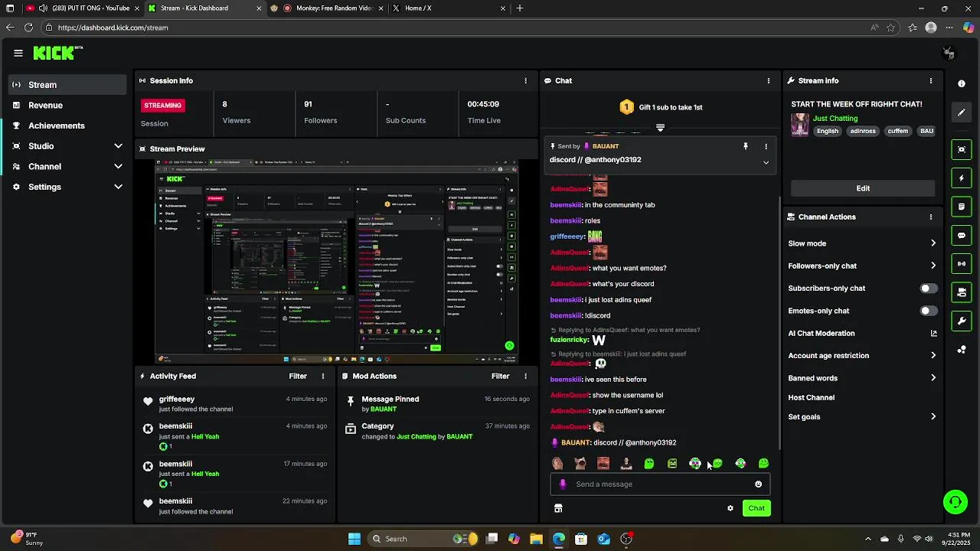
Task: Switch to the Monkey Free Random Video browser tab
Action: 326,8
